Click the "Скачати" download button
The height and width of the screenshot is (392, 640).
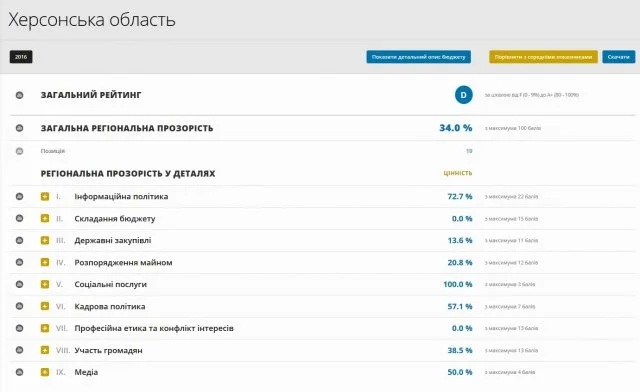point(618,57)
